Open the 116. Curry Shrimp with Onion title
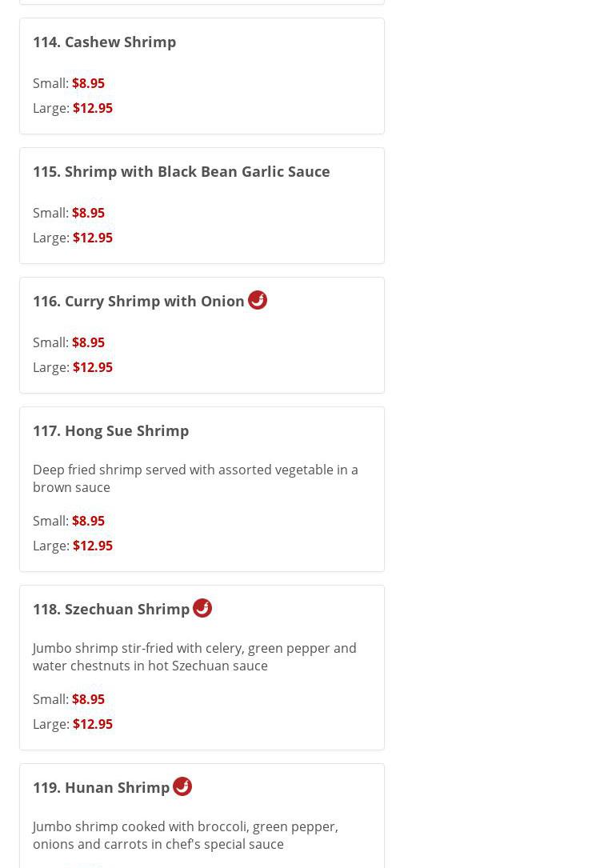 pyautogui.click(x=138, y=301)
